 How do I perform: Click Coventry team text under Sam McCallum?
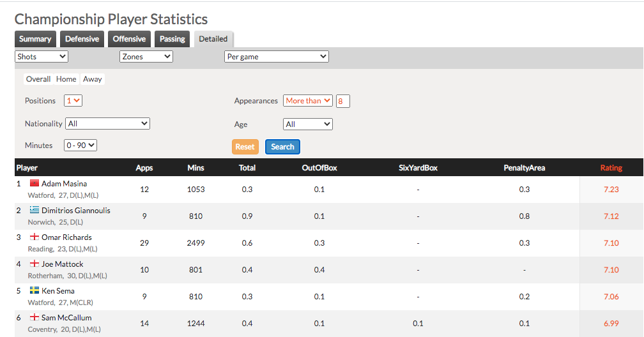42,329
